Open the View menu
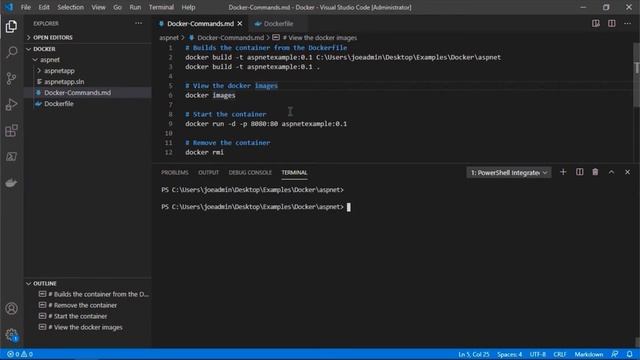 (98, 7)
